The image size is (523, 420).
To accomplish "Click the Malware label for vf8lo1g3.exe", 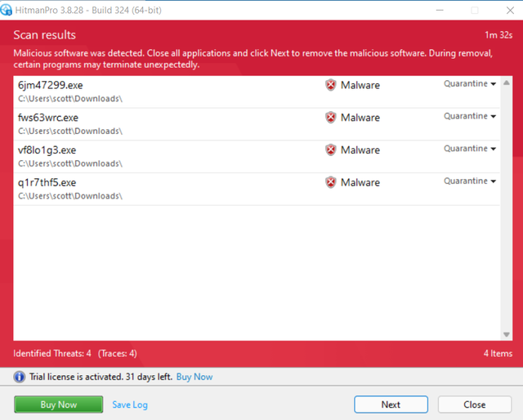I will tap(360, 150).
